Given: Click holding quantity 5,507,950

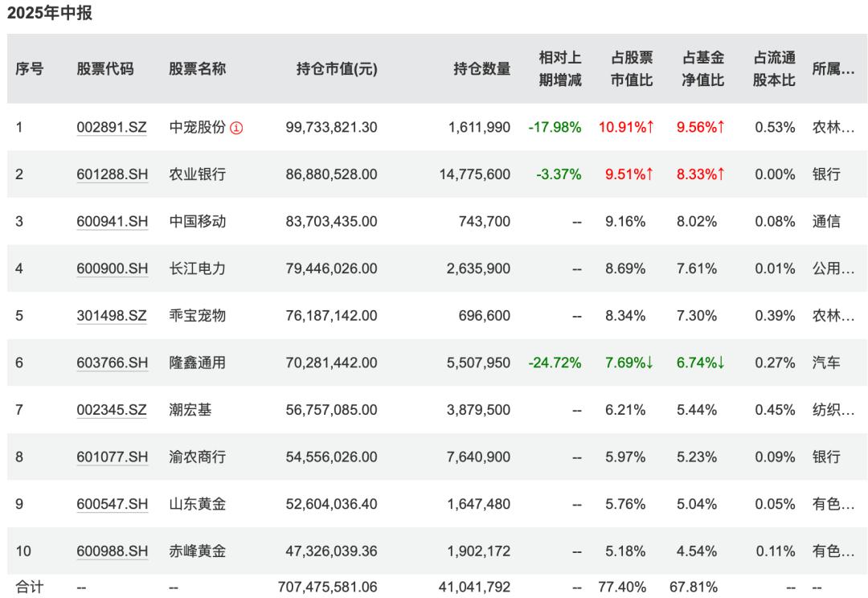Looking at the screenshot, I should (x=479, y=362).
